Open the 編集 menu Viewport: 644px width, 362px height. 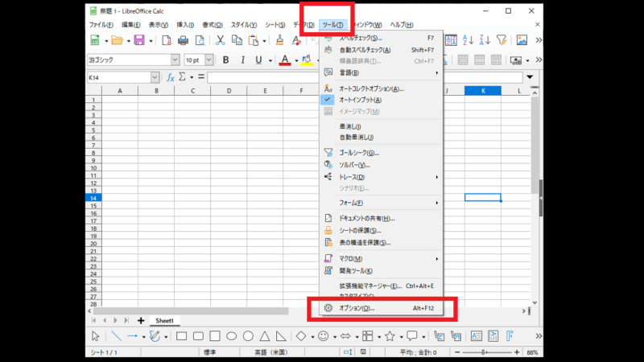click(131, 25)
